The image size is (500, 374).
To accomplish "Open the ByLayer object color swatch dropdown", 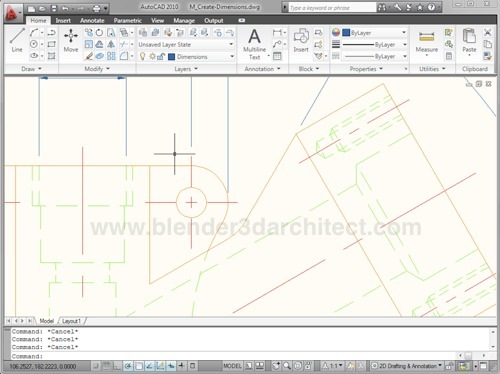I will [374, 32].
